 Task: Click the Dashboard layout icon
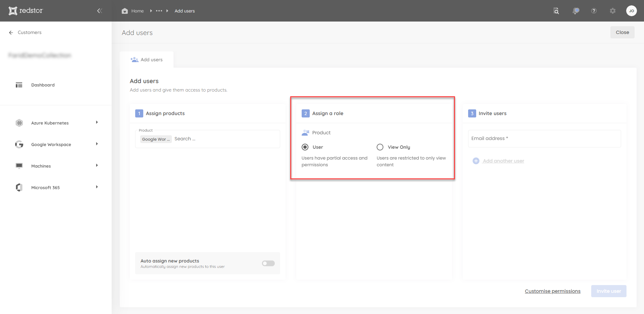pyautogui.click(x=19, y=85)
